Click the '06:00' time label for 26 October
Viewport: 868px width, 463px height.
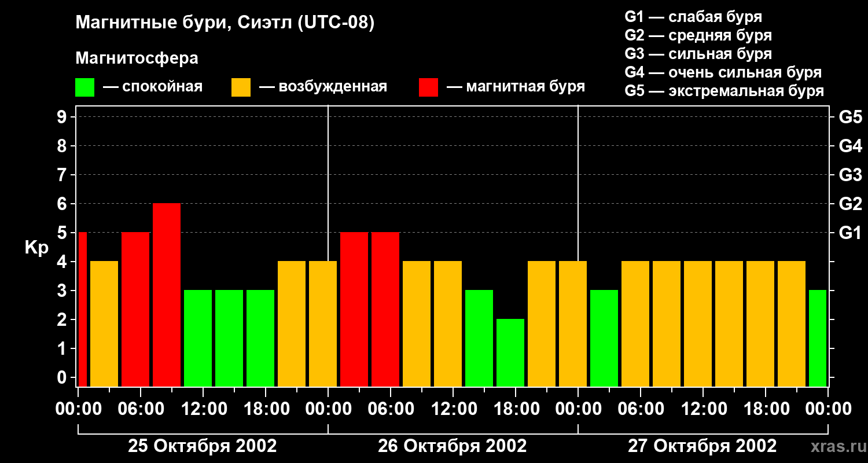click(x=391, y=409)
